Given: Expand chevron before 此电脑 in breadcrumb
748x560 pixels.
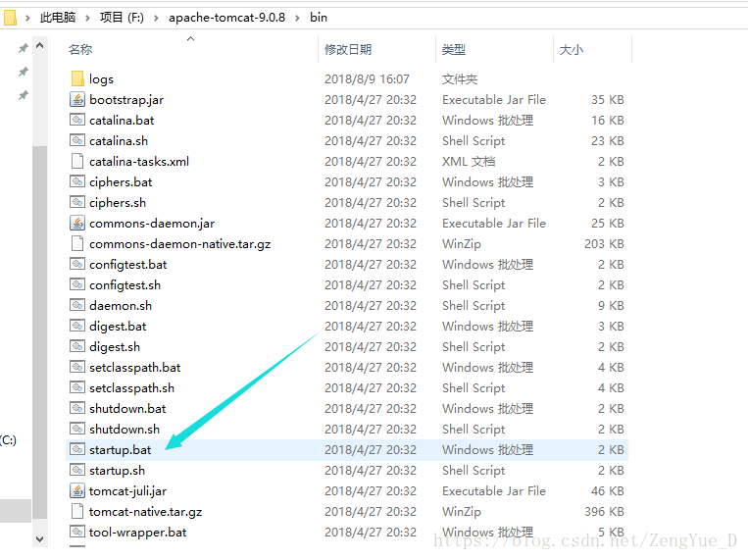Looking at the screenshot, I should pyautogui.click(x=27, y=18).
